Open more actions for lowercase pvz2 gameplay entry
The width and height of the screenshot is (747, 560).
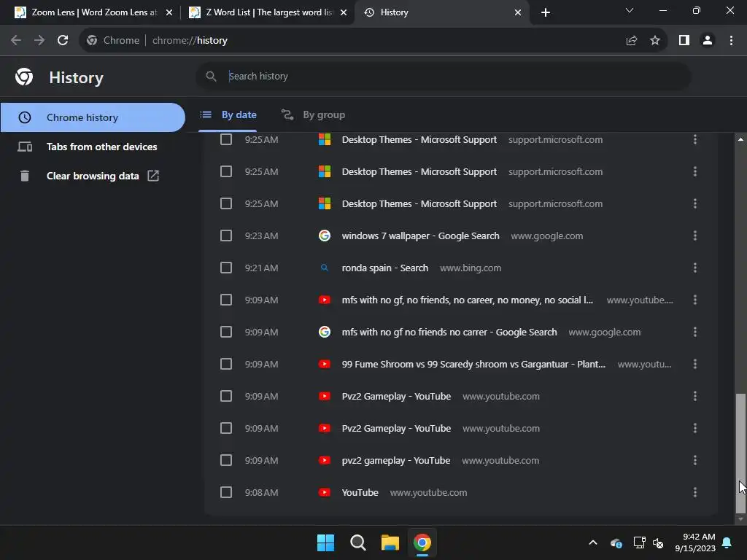point(695,461)
